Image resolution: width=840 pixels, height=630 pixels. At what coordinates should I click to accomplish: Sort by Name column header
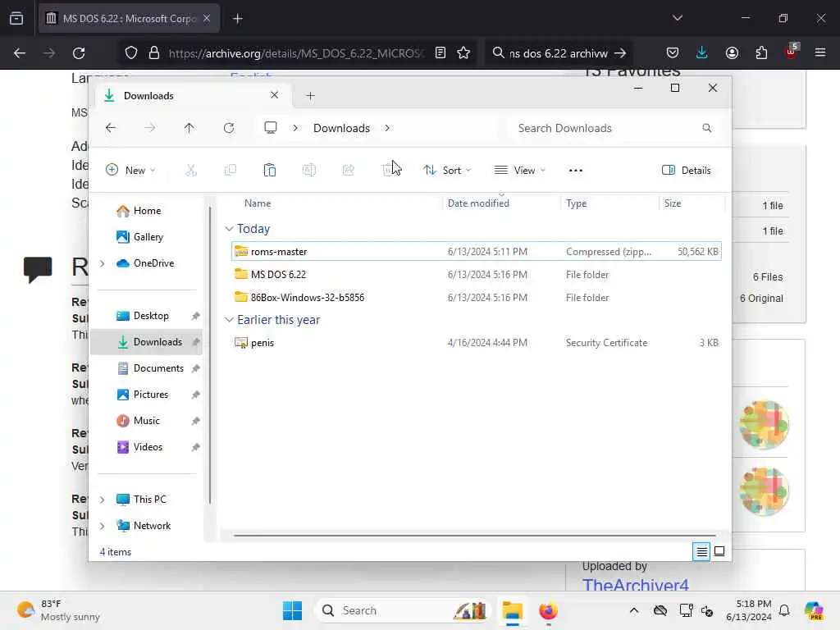[x=258, y=203]
